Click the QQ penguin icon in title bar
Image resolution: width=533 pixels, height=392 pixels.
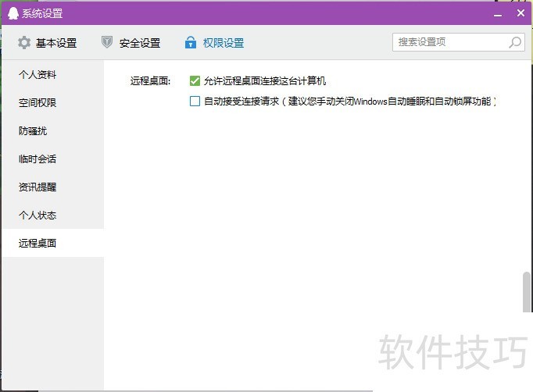pyautogui.click(x=13, y=13)
